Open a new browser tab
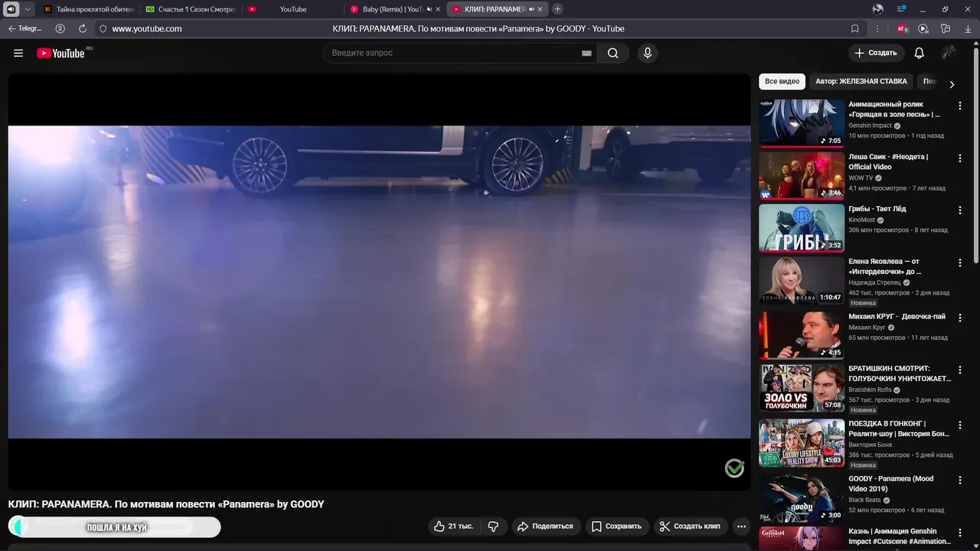Screen dimensions: 980x551 click(557, 9)
